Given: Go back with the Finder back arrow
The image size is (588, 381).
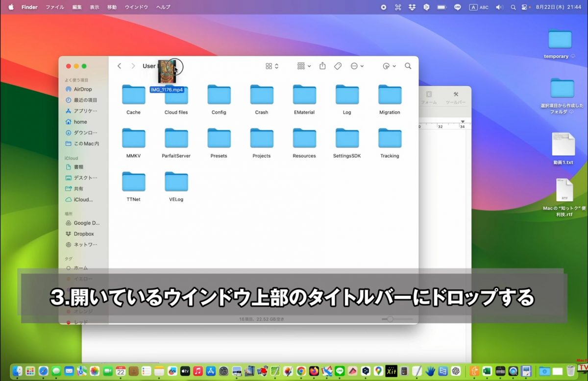Looking at the screenshot, I should coord(119,66).
